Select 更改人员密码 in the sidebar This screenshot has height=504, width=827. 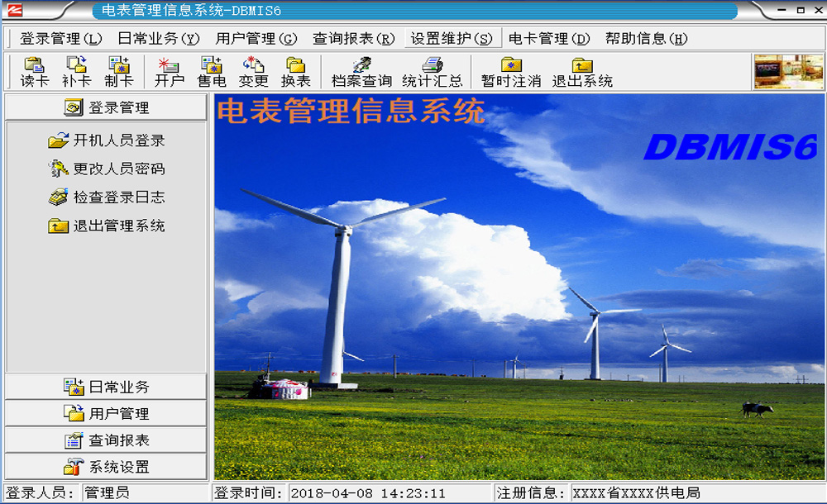pyautogui.click(x=119, y=169)
